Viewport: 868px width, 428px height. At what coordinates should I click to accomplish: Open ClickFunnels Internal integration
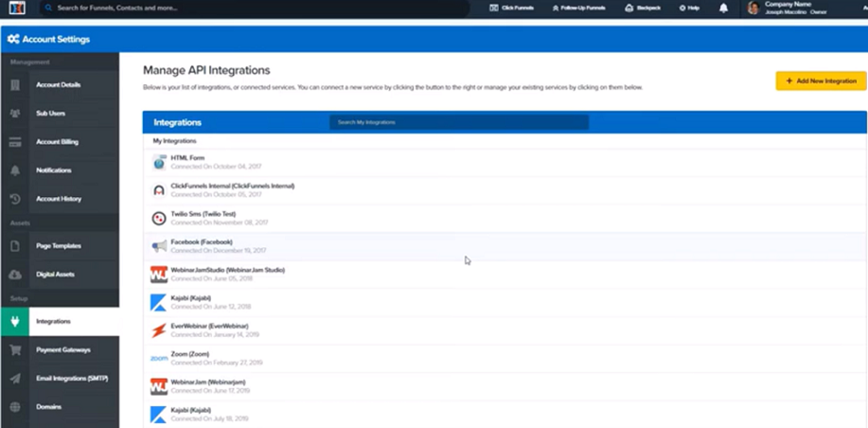point(505,190)
